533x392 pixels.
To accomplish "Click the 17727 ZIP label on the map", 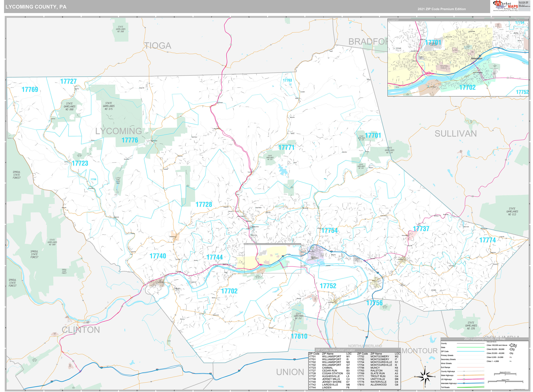I will [68, 81].
